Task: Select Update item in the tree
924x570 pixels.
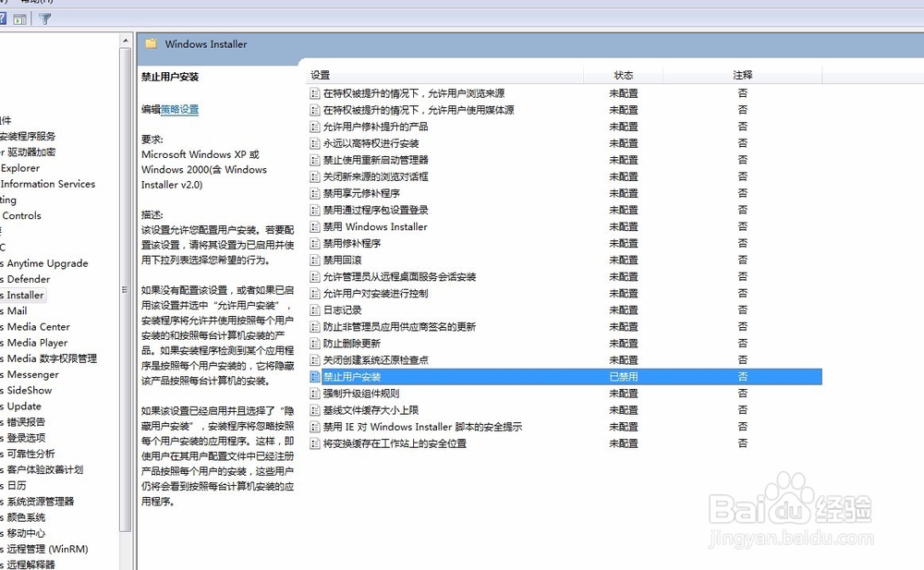Action: 24,406
